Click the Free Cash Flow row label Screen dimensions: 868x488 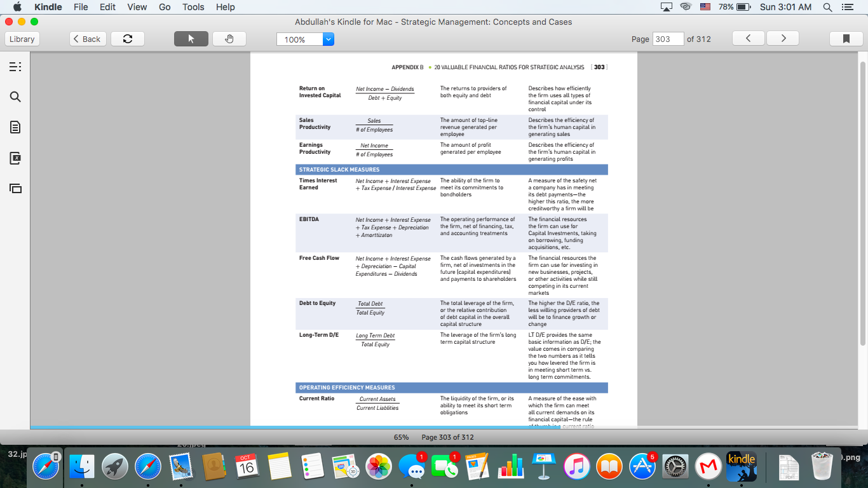[319, 258]
